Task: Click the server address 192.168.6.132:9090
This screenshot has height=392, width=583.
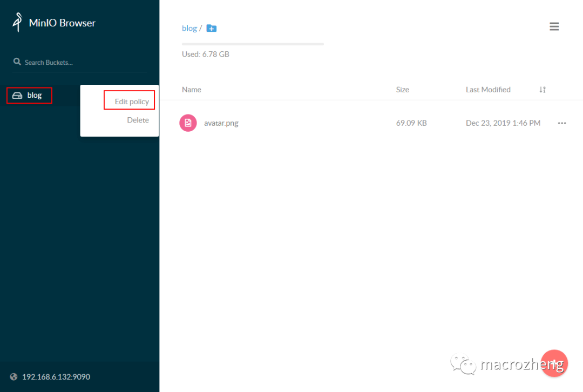Action: click(x=56, y=377)
